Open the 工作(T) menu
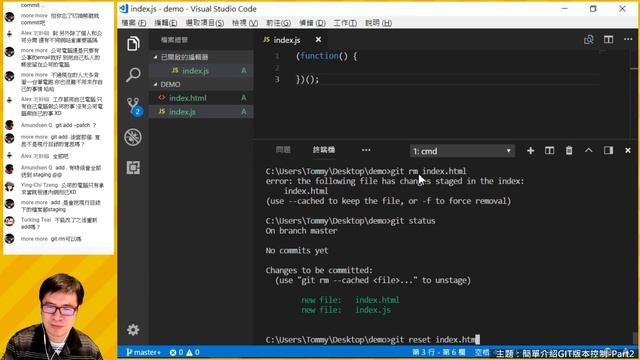640x360 pixels. (345, 23)
